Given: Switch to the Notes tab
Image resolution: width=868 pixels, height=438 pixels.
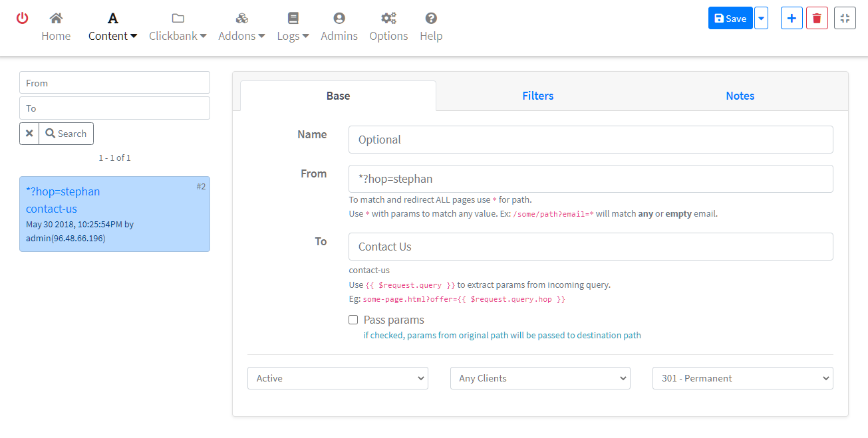Looking at the screenshot, I should [740, 96].
